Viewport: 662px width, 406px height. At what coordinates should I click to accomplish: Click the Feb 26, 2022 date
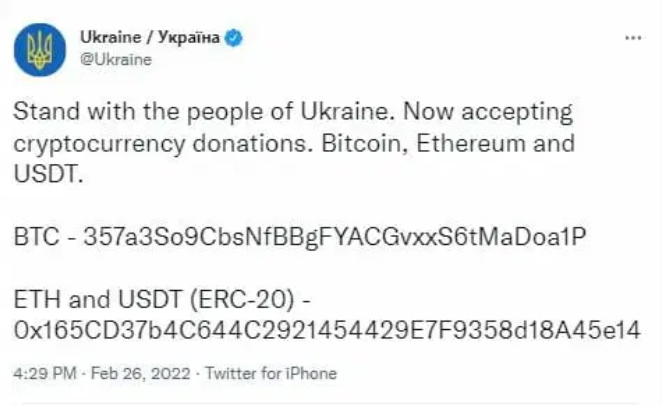(x=145, y=374)
